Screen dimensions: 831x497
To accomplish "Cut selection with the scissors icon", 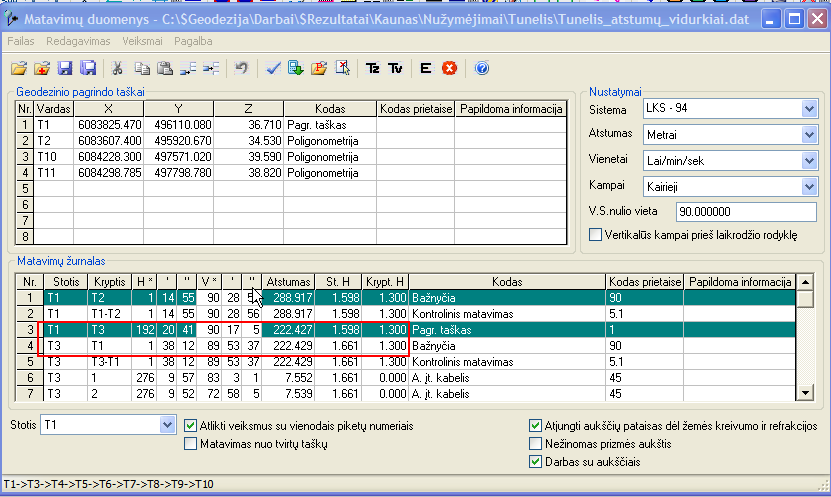I will pos(117,68).
